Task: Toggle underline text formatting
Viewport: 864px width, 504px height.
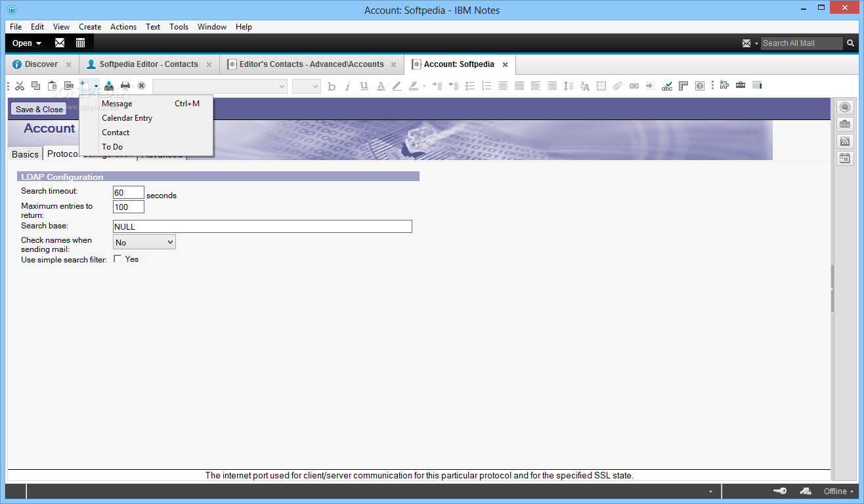Action: click(364, 86)
